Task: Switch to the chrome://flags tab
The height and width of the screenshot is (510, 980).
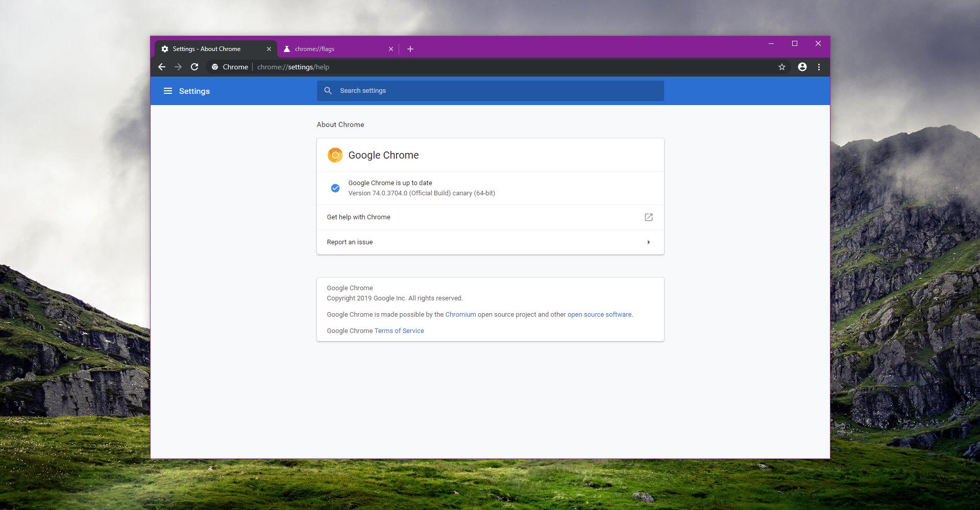Action: click(x=338, y=49)
